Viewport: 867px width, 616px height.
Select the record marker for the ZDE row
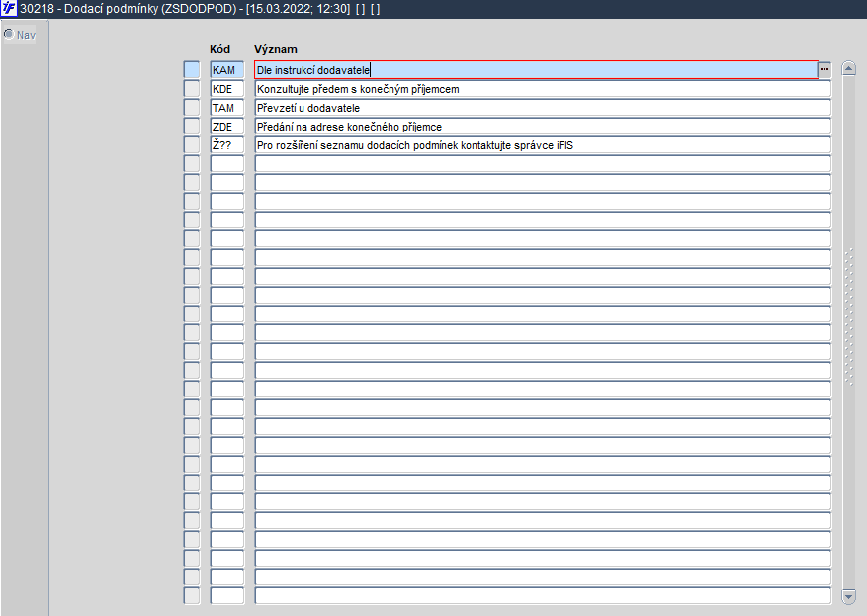(192, 127)
